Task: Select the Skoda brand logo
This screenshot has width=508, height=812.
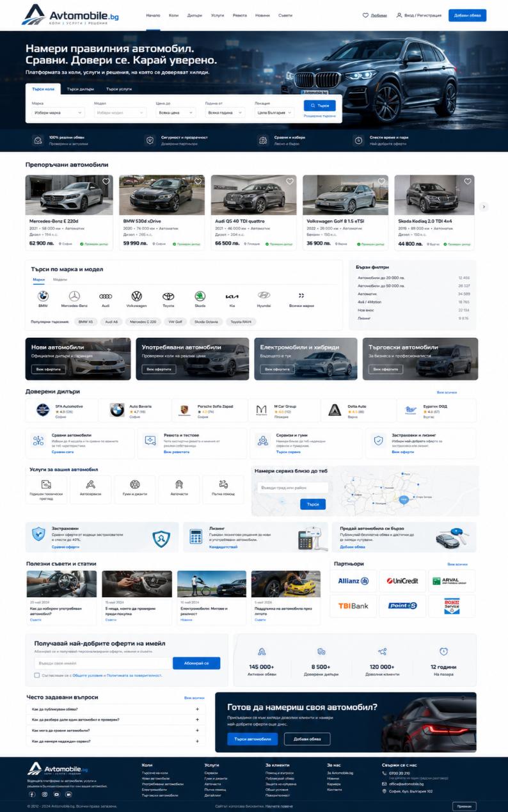Action: (x=200, y=296)
